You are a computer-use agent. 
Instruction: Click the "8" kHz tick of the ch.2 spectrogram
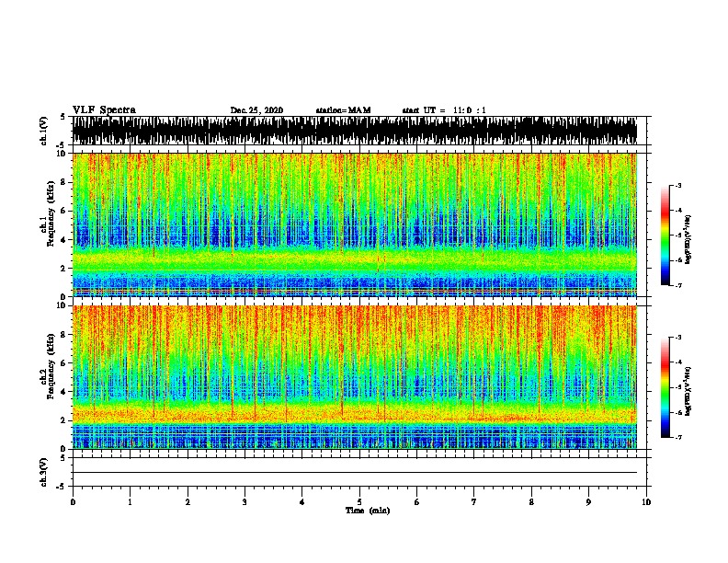65,335
